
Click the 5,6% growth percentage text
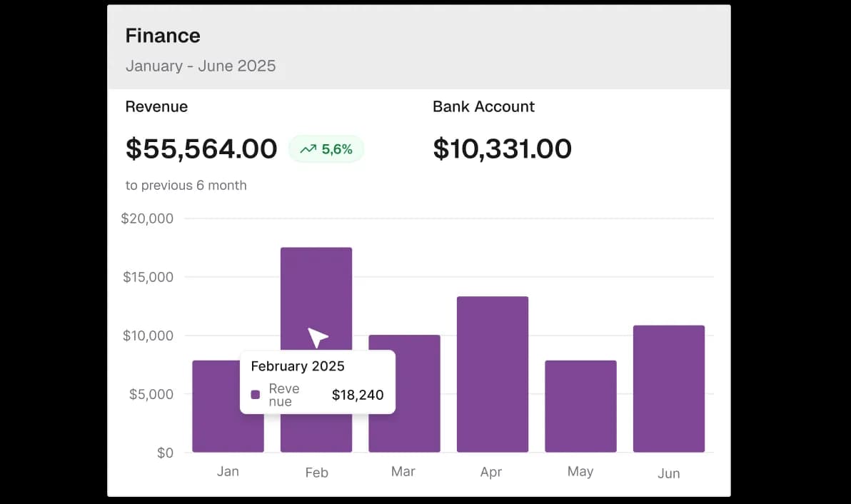337,149
